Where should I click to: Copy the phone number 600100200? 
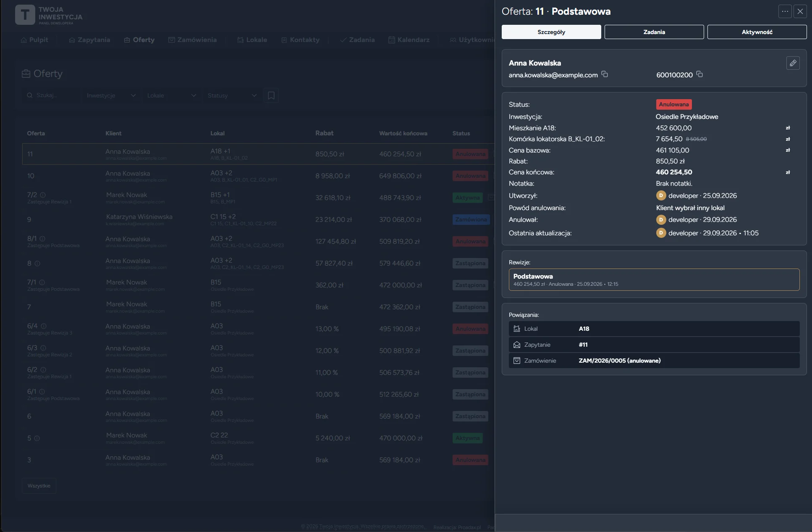(x=699, y=74)
